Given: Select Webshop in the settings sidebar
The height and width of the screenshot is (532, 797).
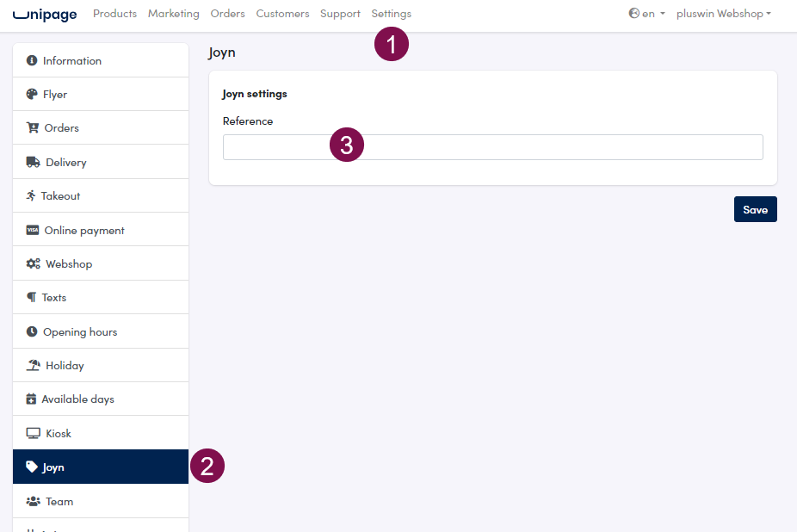Looking at the screenshot, I should (x=101, y=264).
